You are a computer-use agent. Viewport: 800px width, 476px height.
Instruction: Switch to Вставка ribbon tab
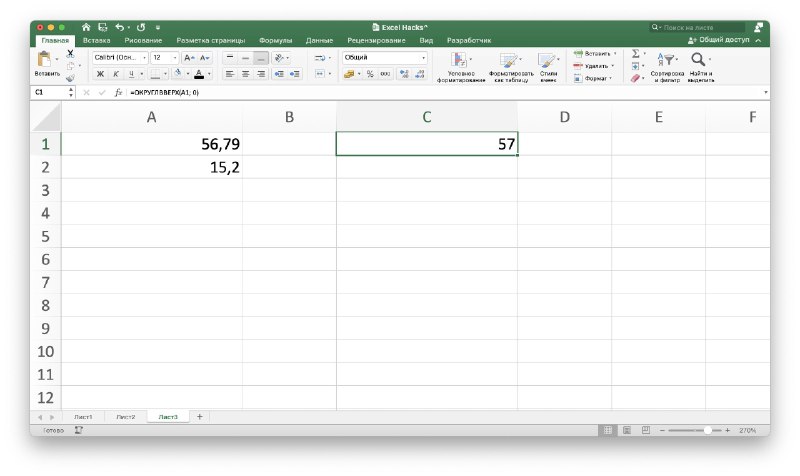click(x=96, y=40)
